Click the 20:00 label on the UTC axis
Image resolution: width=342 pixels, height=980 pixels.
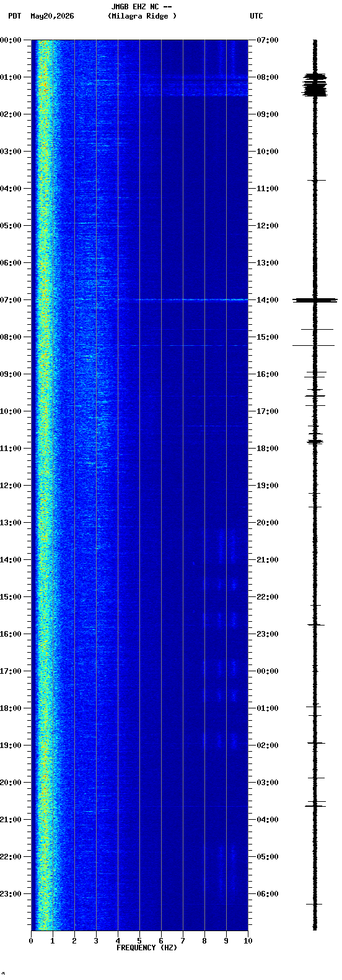268,523
